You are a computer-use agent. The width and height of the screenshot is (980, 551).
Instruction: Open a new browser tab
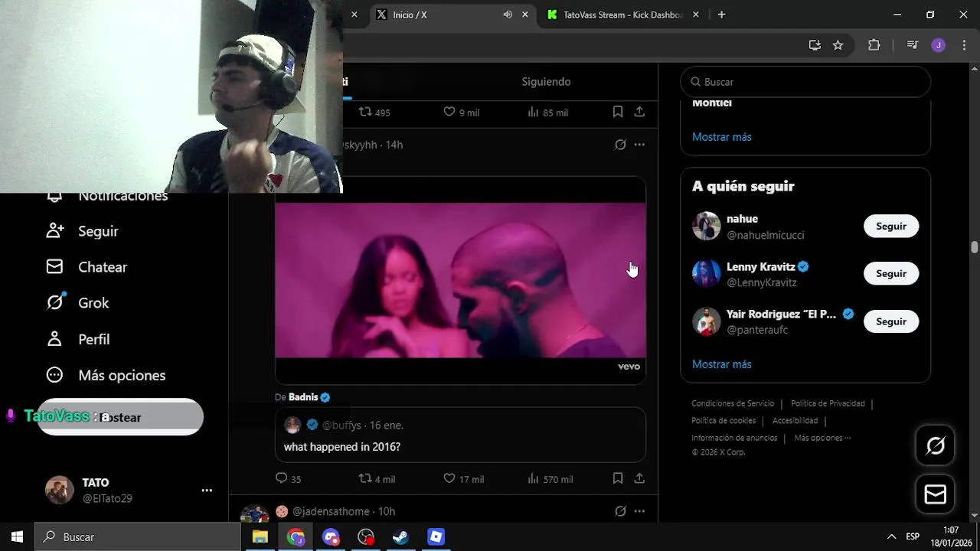coord(721,15)
